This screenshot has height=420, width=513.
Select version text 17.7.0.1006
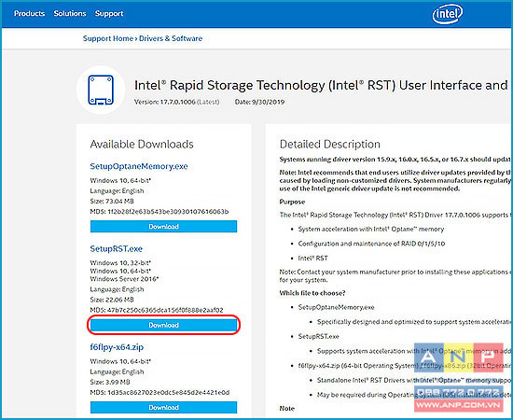177,102
